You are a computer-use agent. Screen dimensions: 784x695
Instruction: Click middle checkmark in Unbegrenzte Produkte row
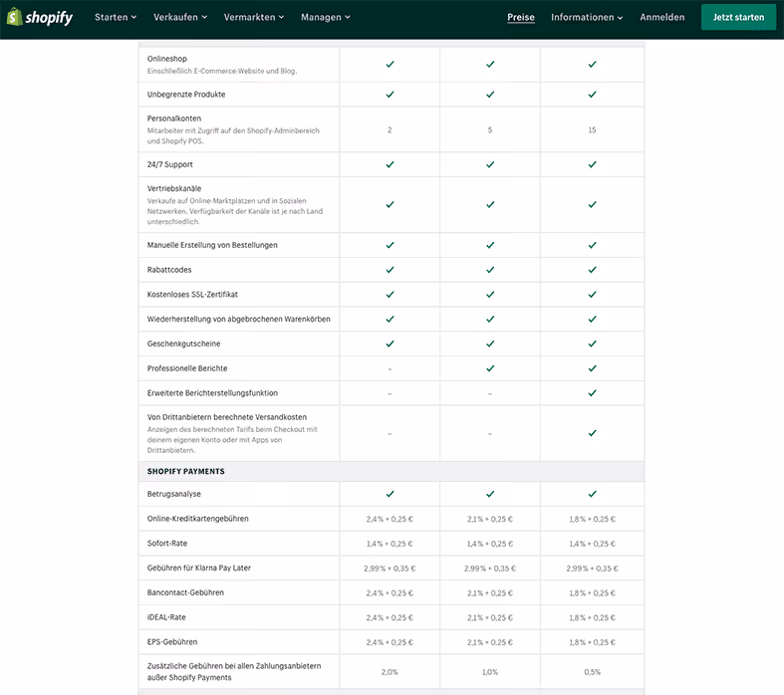click(x=490, y=94)
